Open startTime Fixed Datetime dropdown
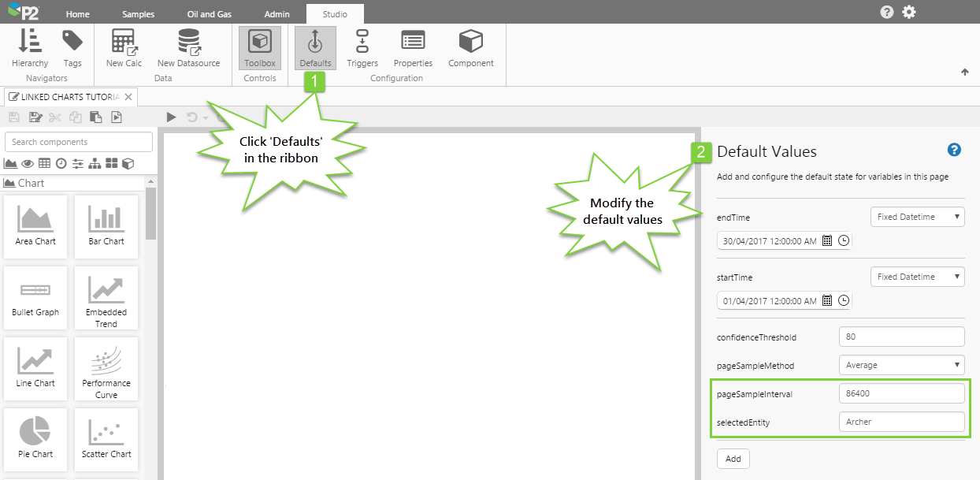Screen dimensions: 980x480 918,277
